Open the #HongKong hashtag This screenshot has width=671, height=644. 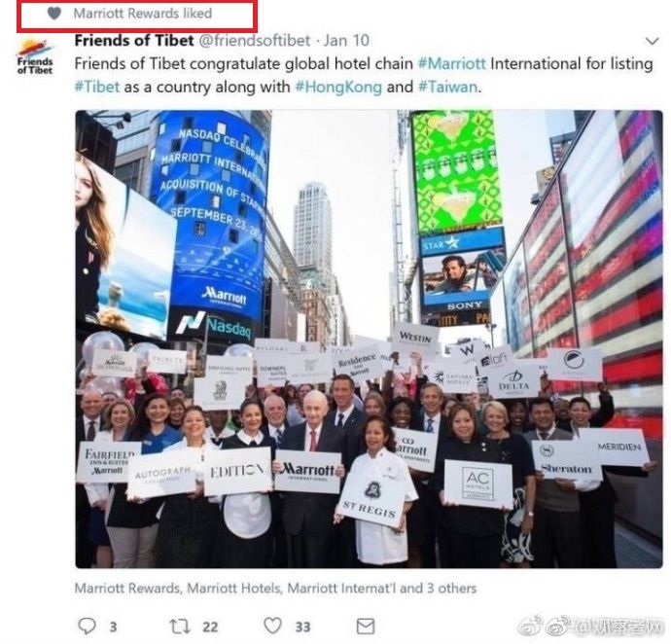[338, 88]
